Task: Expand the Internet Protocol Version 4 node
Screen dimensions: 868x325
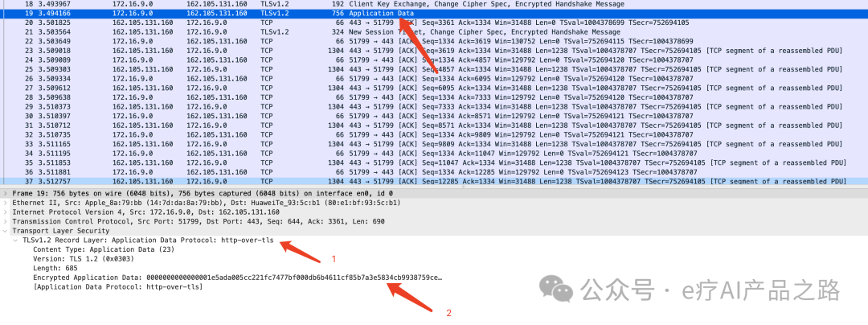Action: pos(7,212)
